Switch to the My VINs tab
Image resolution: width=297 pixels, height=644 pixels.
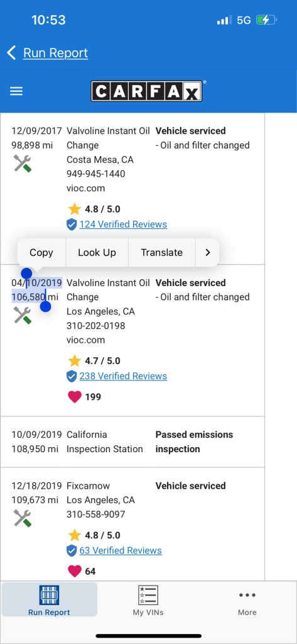pyautogui.click(x=148, y=600)
